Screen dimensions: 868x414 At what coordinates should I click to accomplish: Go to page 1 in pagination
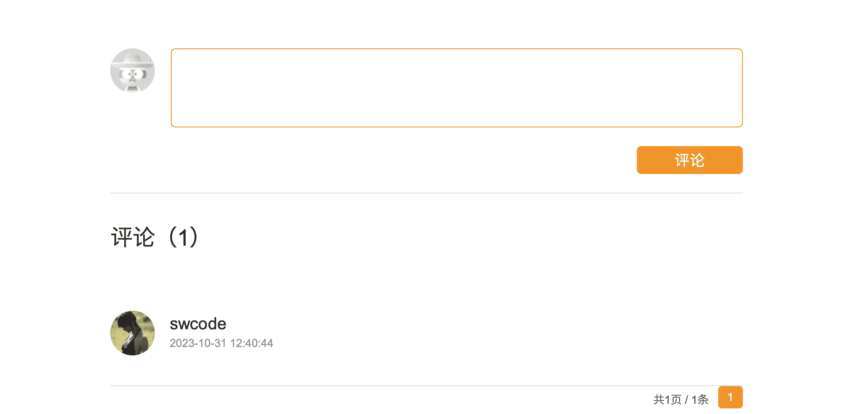click(x=730, y=397)
